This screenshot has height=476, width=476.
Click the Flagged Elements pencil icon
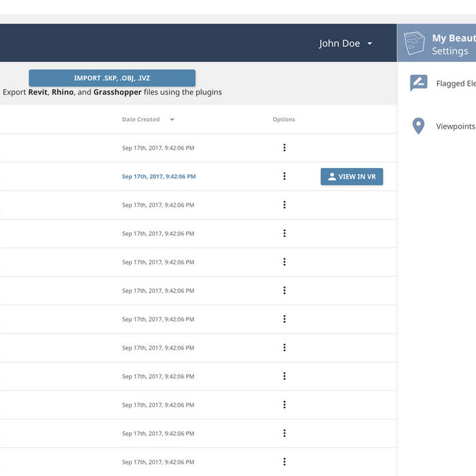coord(418,84)
